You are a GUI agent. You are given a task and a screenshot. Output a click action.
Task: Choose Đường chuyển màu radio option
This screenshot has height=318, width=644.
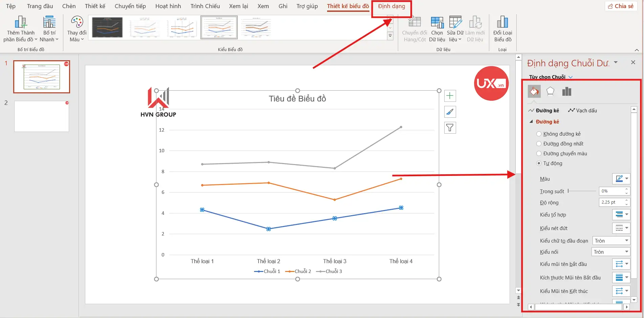(539, 154)
